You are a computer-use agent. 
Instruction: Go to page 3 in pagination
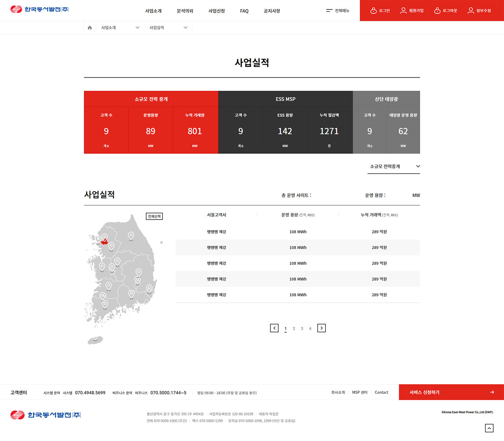pyautogui.click(x=302, y=328)
